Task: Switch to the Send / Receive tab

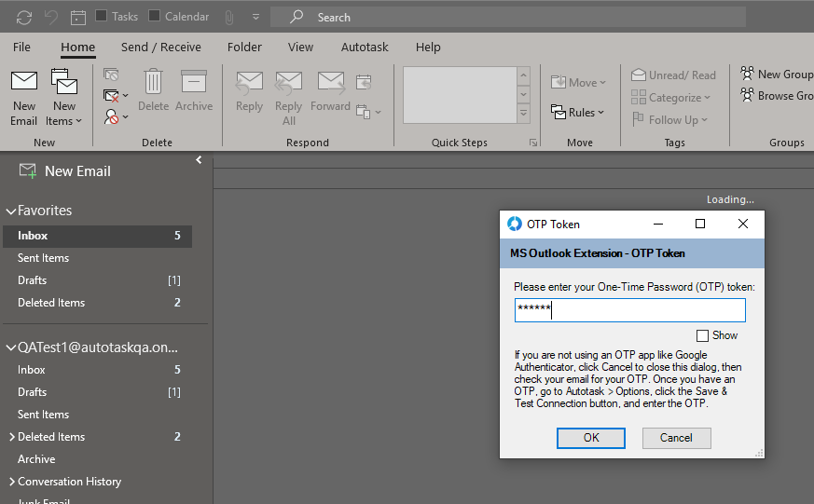Action: [x=160, y=47]
